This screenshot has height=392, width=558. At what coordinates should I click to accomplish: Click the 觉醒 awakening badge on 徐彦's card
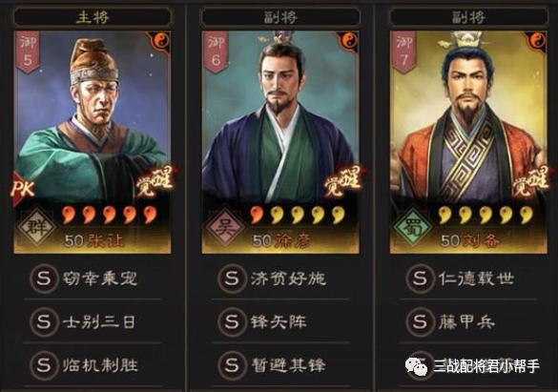coord(342,181)
